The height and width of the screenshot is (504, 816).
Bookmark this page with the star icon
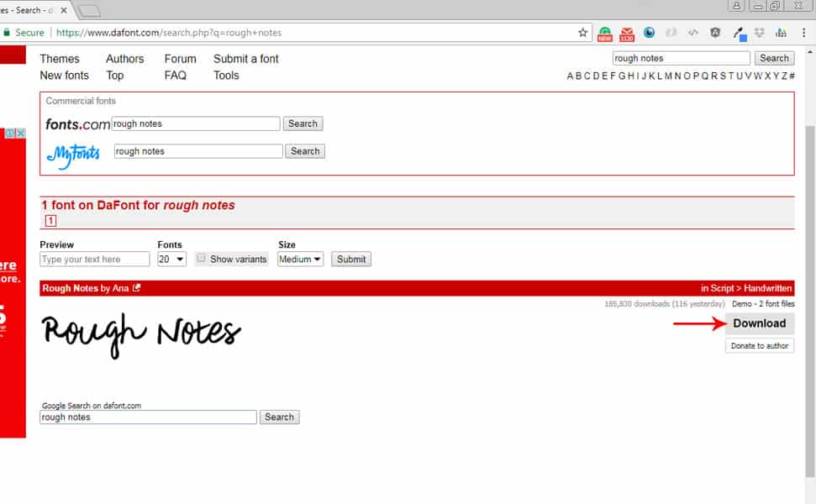[583, 33]
